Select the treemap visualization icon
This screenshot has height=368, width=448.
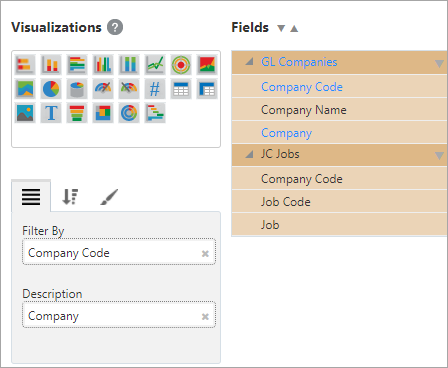click(103, 113)
